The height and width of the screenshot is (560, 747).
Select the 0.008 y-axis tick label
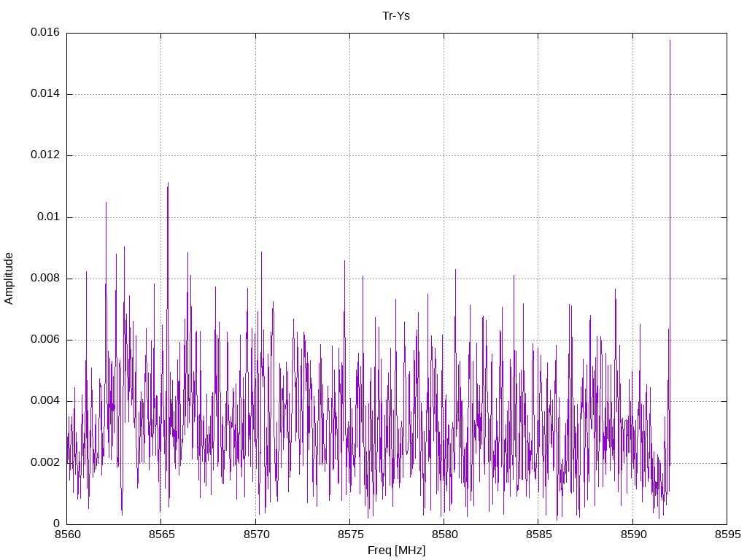(x=44, y=279)
